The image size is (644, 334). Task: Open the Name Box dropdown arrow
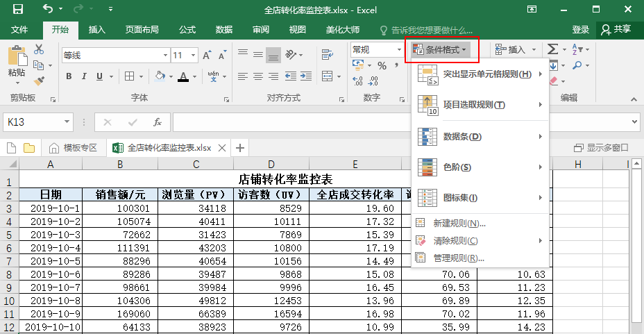pyautogui.click(x=67, y=122)
